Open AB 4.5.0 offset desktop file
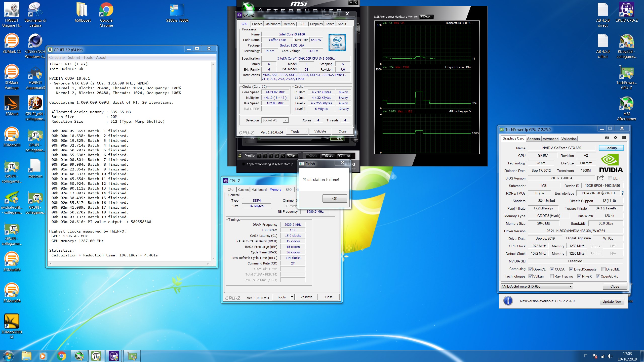The image size is (644, 362). pos(603,46)
